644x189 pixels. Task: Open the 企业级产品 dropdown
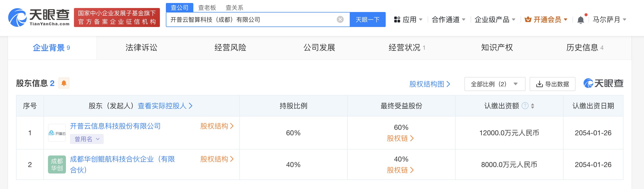point(495,19)
